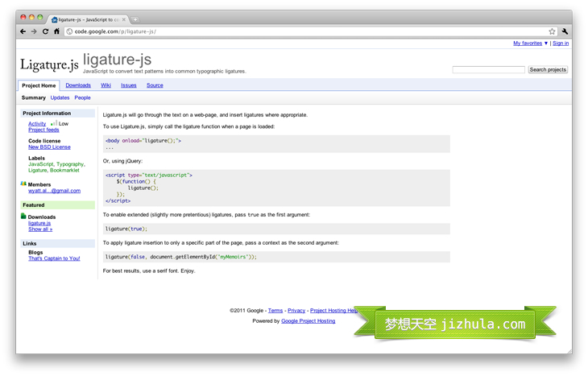Focus the project search text box
This screenshot has height=376, width=588.
(488, 70)
